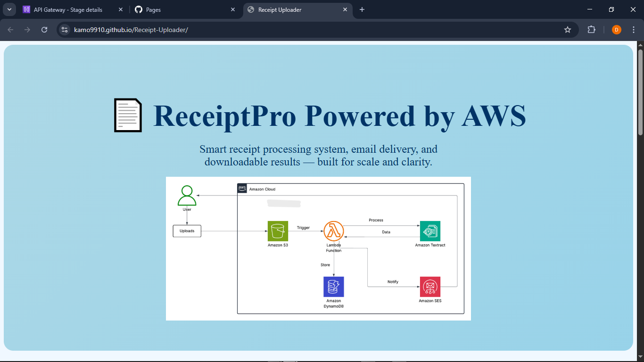
Task: Open the browser Extensions puzzle icon
Action: [x=591, y=30]
